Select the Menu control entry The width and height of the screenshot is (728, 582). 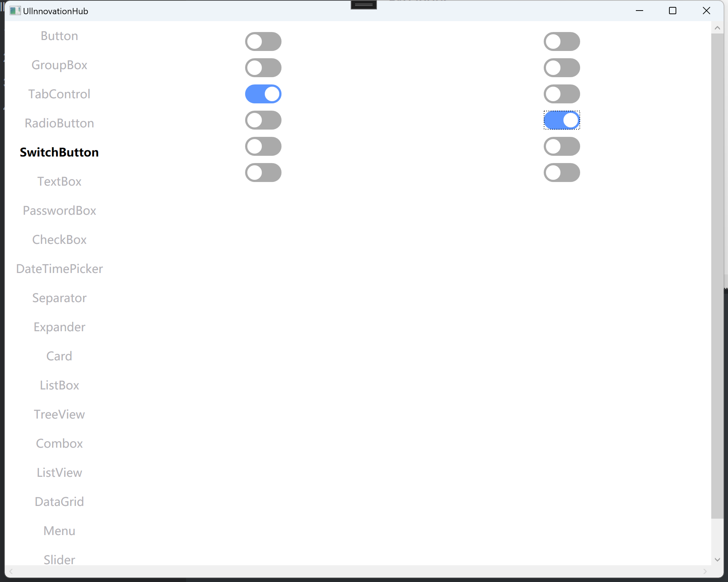point(59,530)
